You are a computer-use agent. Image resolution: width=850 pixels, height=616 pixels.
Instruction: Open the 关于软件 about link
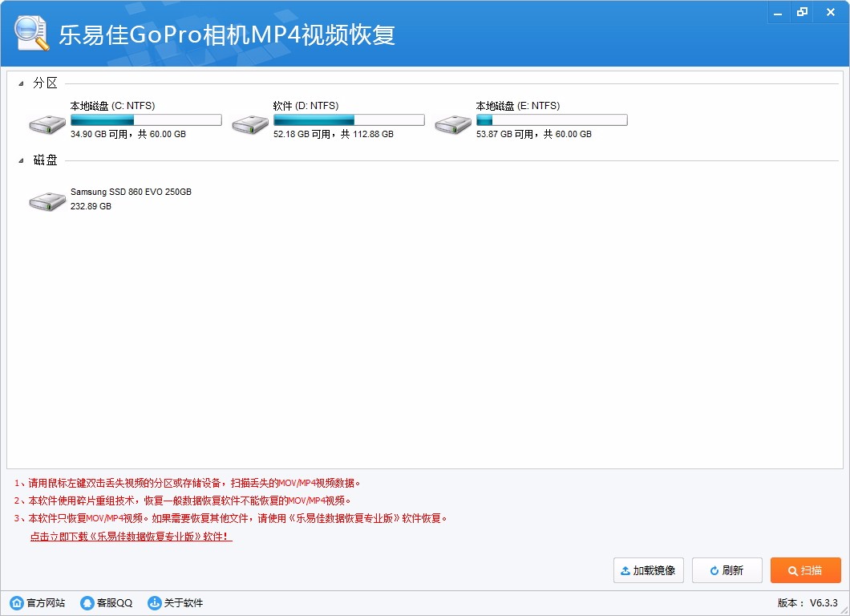point(183,602)
